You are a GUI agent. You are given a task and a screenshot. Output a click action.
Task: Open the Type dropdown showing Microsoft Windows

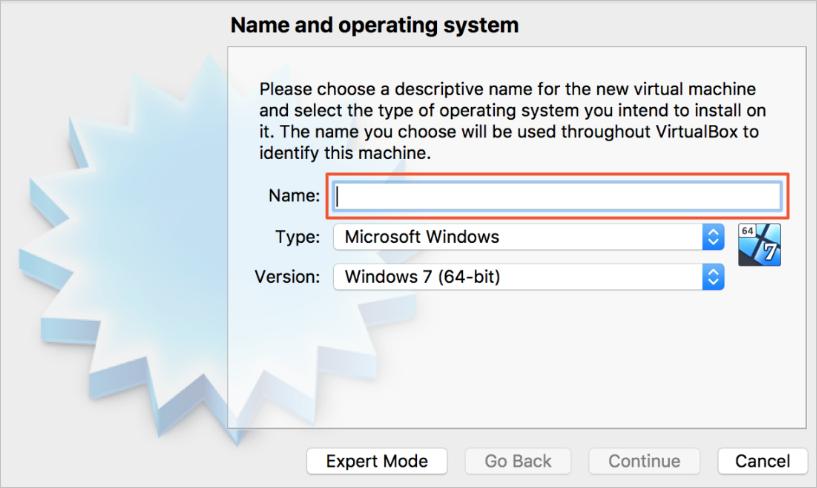click(x=529, y=237)
